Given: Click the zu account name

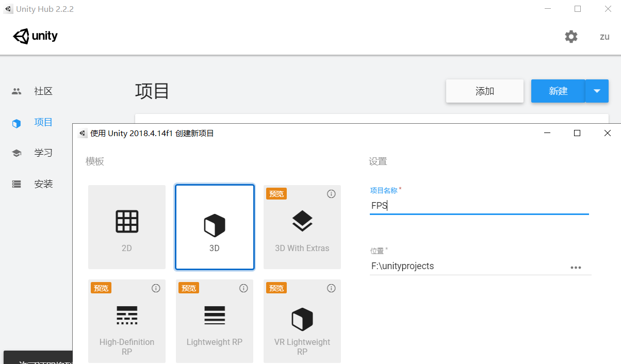Looking at the screenshot, I should pyautogui.click(x=604, y=37).
